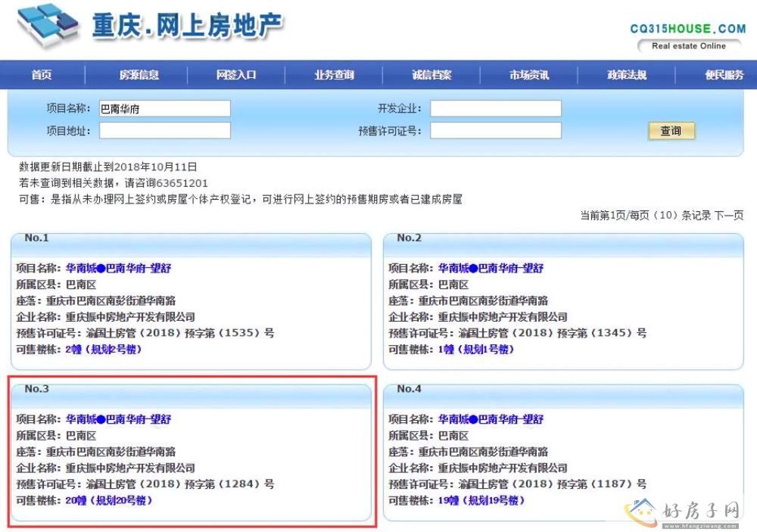Go to the 网签入口 navigation tab
The image size is (757, 532).
pos(236,75)
